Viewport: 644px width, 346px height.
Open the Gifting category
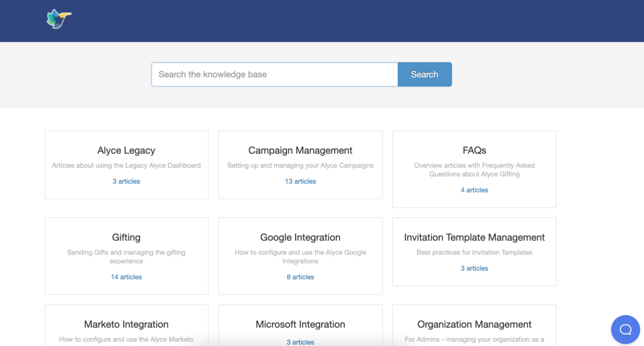point(126,237)
